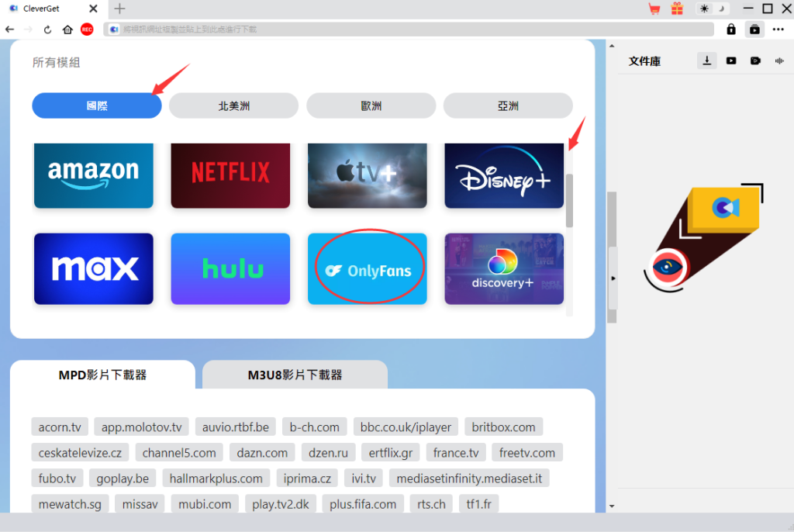Select the 北美洲 region tab
Screen dimensions: 794x532
(234, 106)
